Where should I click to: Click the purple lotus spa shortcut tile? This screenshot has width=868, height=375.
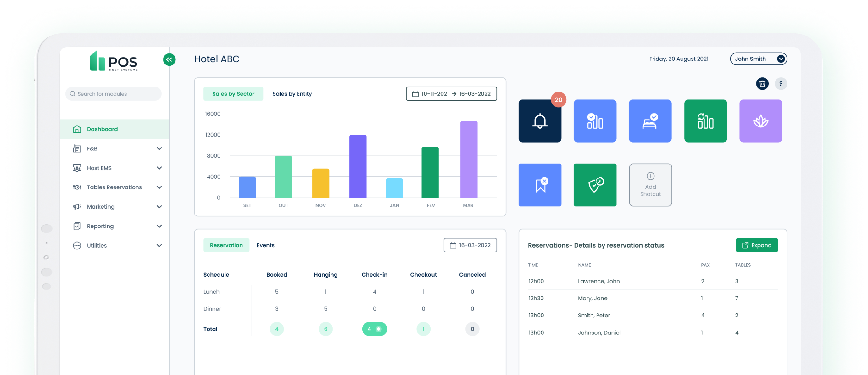point(760,121)
